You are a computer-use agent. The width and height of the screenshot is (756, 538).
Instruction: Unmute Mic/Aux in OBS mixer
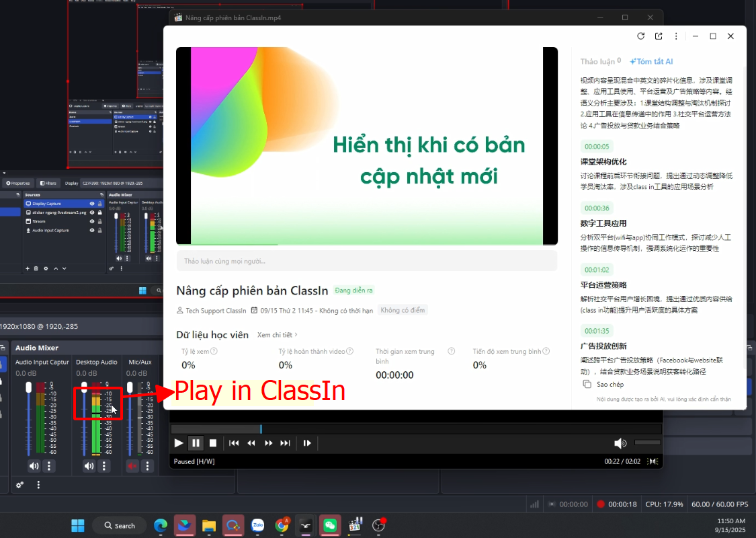tap(132, 466)
